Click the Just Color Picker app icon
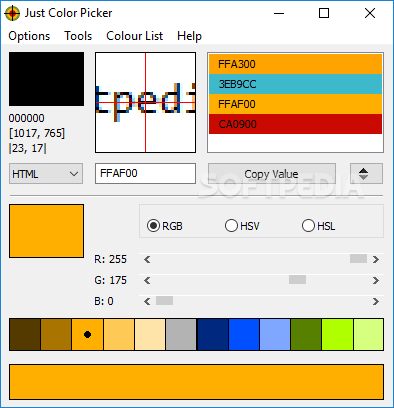The width and height of the screenshot is (394, 408). [x=12, y=13]
